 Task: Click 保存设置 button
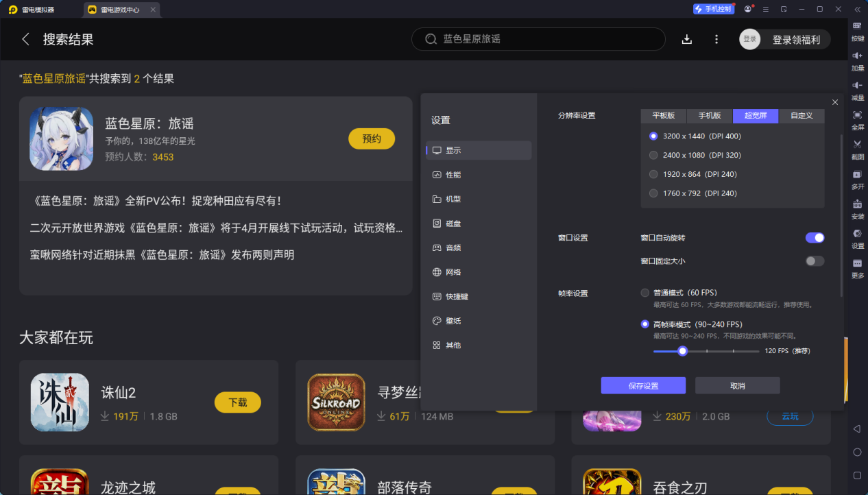pos(643,385)
